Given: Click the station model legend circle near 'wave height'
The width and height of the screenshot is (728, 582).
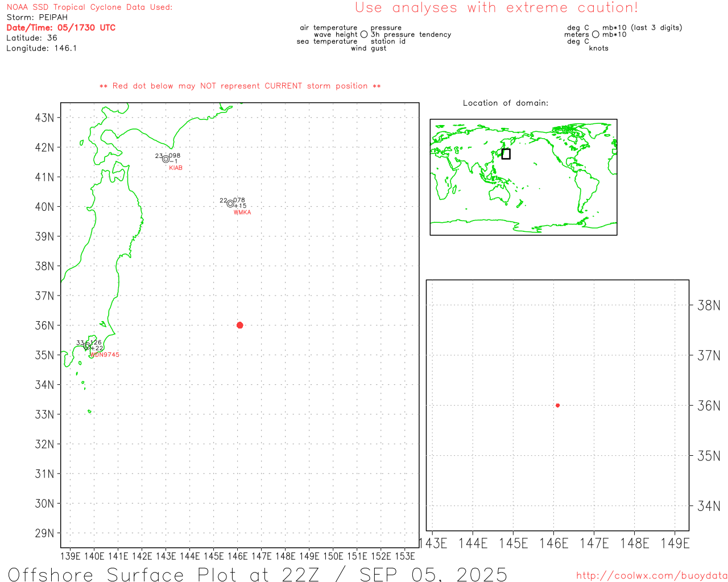Looking at the screenshot, I should click(x=364, y=34).
